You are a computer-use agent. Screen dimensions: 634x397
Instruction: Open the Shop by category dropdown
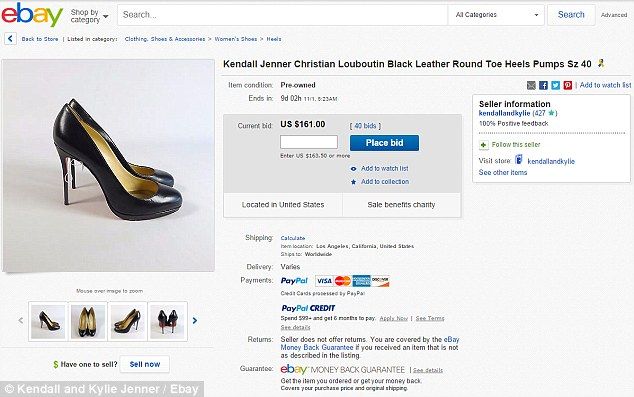89,16
